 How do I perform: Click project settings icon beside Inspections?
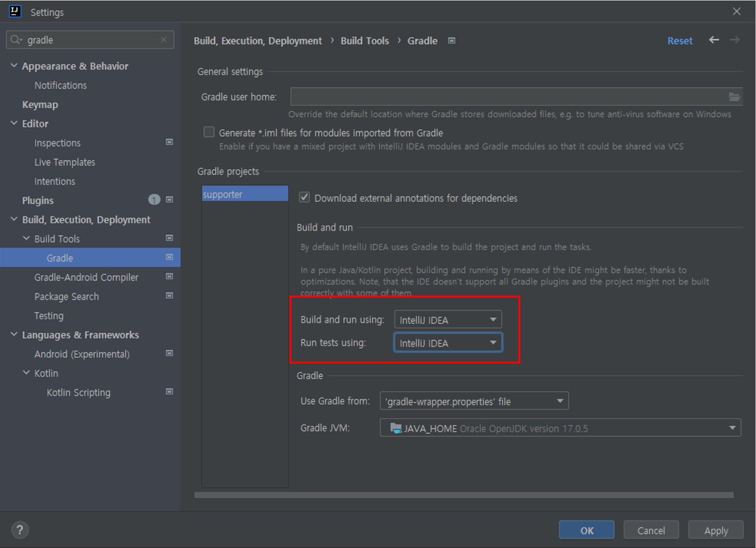[169, 142]
